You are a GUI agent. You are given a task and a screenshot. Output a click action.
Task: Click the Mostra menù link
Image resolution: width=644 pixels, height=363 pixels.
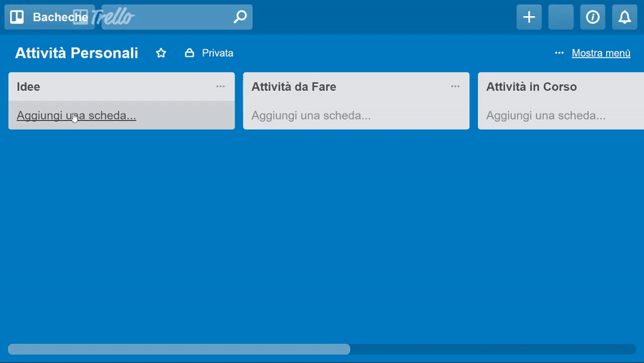[x=601, y=53]
